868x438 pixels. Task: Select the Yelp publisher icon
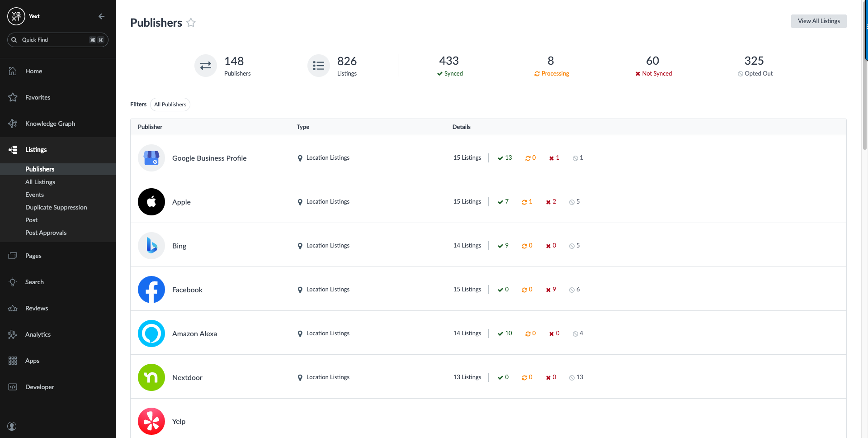point(151,421)
